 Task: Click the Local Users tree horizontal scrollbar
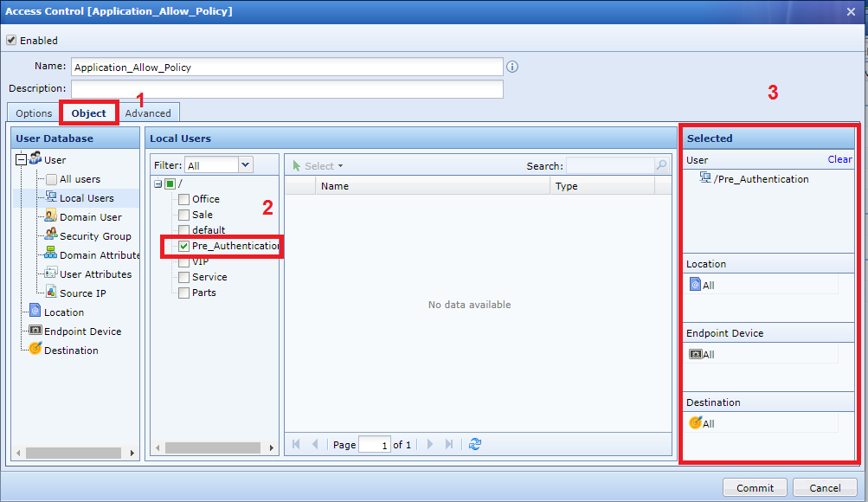tap(213, 447)
